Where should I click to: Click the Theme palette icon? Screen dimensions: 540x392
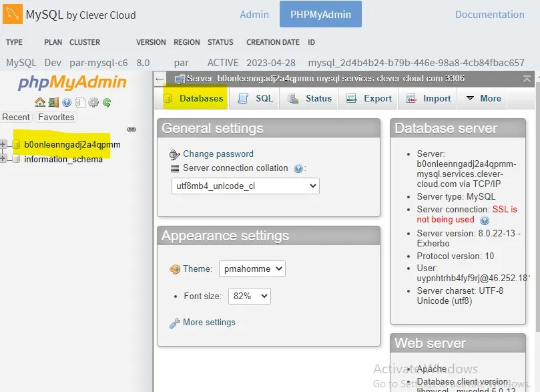tap(175, 269)
